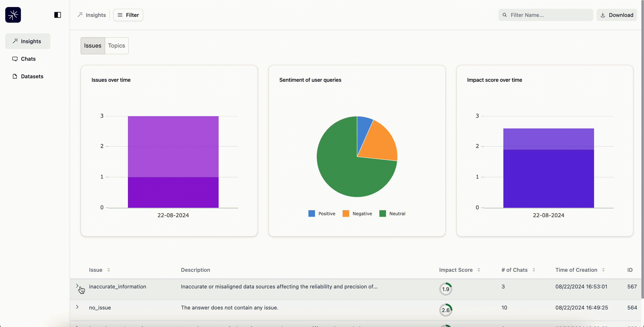Click the Chats navigation icon

point(15,59)
